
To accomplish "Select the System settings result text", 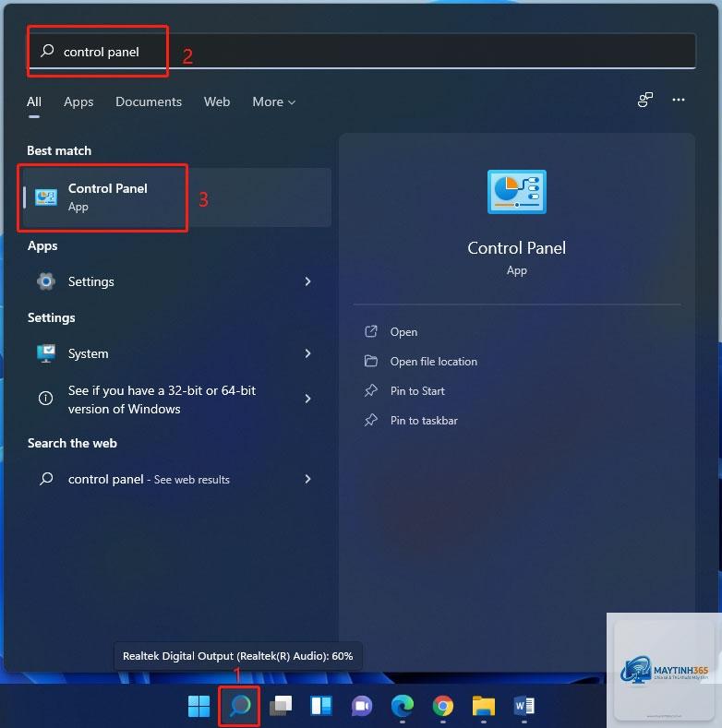I will coord(89,353).
